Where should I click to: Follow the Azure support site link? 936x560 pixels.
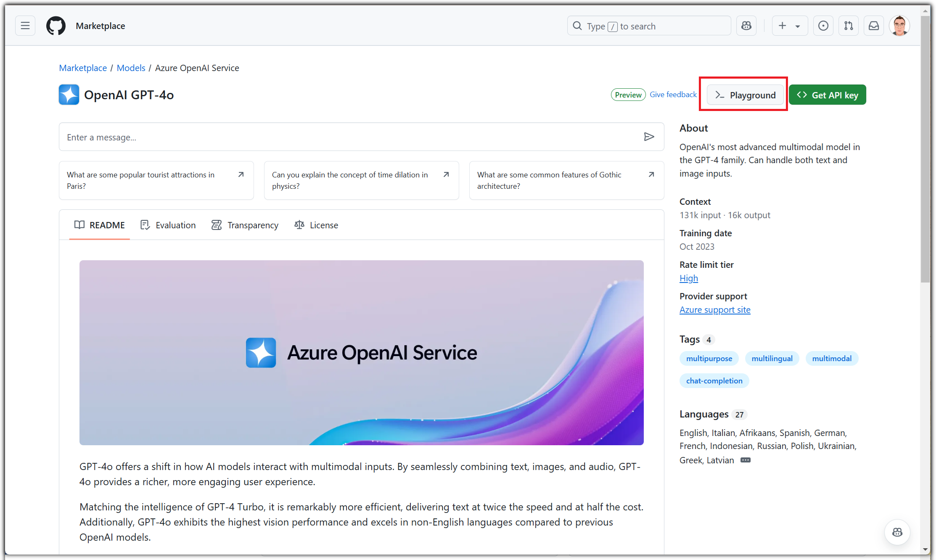click(x=714, y=310)
